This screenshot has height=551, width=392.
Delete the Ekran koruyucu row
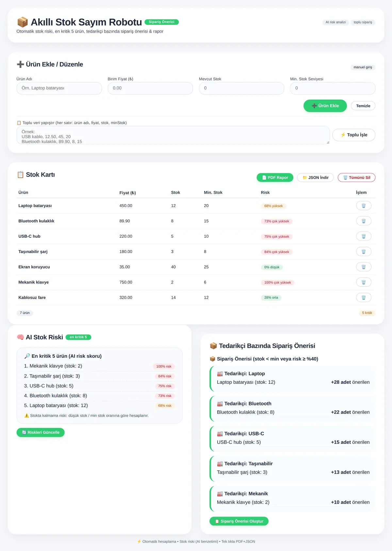pos(364,267)
